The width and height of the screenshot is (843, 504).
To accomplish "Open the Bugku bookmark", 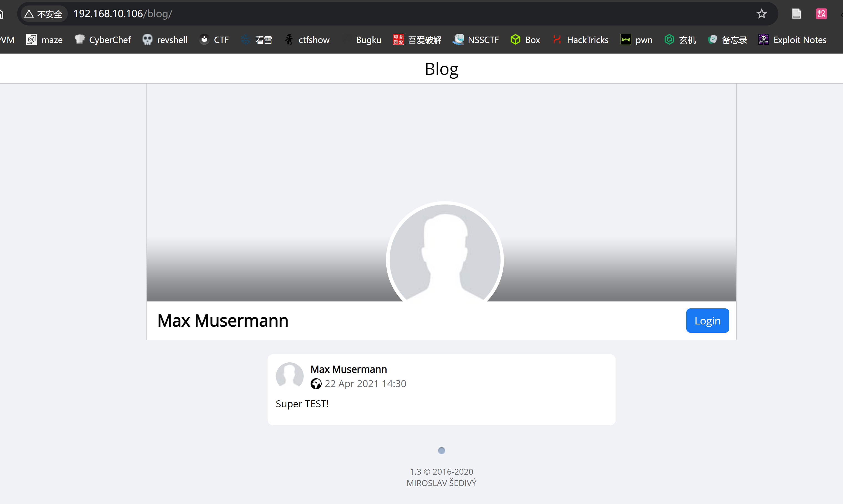I will click(362, 40).
